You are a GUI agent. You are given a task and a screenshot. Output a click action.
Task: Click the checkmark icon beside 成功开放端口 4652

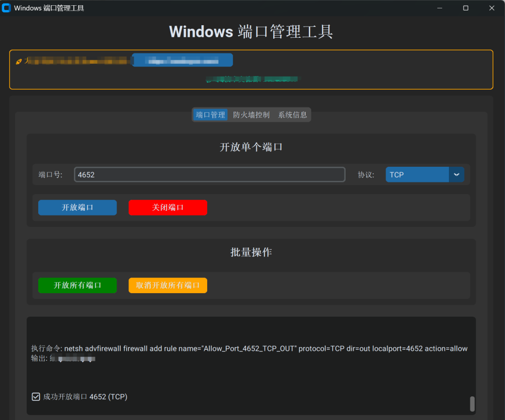click(x=36, y=396)
